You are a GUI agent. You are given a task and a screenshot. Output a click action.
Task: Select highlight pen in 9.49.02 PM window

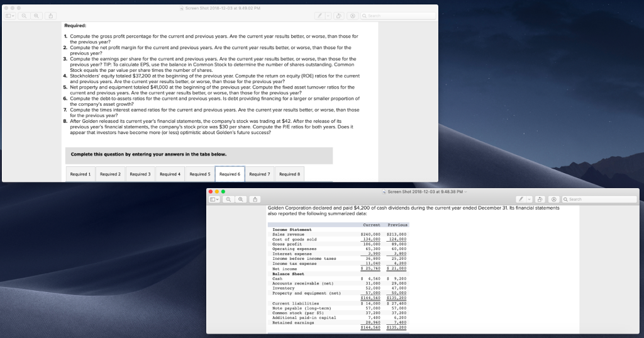click(x=319, y=16)
